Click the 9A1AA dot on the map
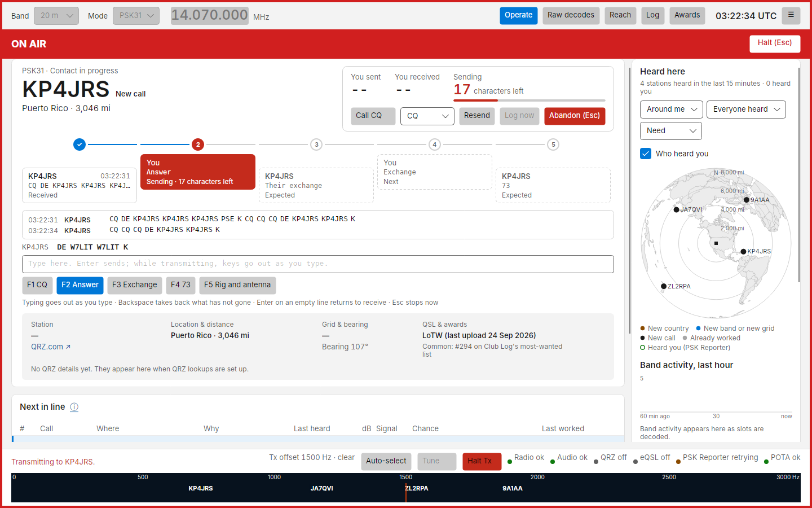The width and height of the screenshot is (812, 508). [x=747, y=200]
